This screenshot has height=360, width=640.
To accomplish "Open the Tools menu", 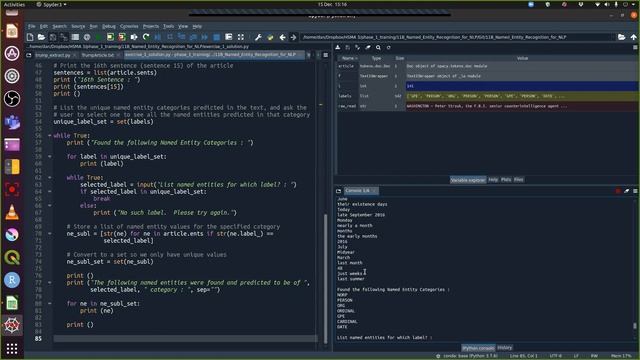I will [169, 26].
